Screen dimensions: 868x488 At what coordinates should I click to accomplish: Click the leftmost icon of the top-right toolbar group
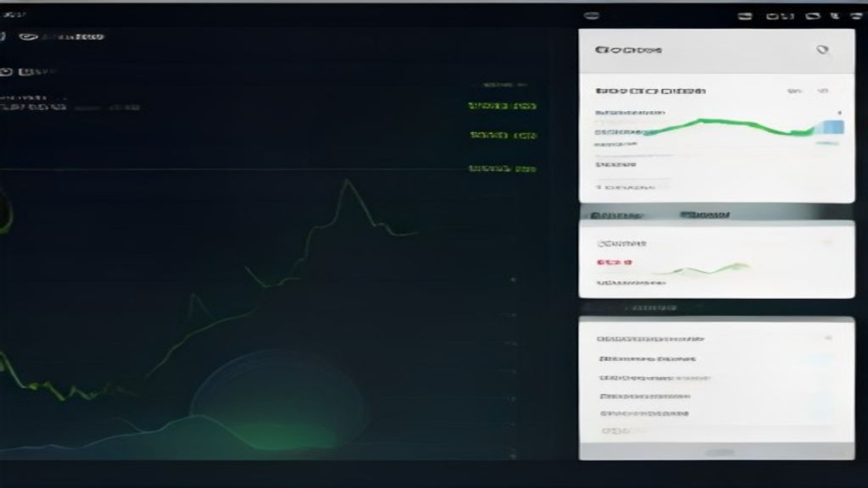point(745,16)
